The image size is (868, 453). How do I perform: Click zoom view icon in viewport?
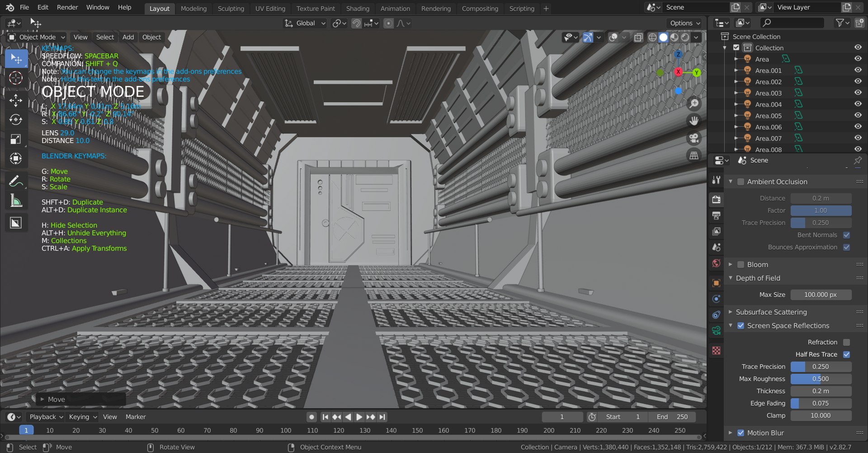(x=694, y=104)
